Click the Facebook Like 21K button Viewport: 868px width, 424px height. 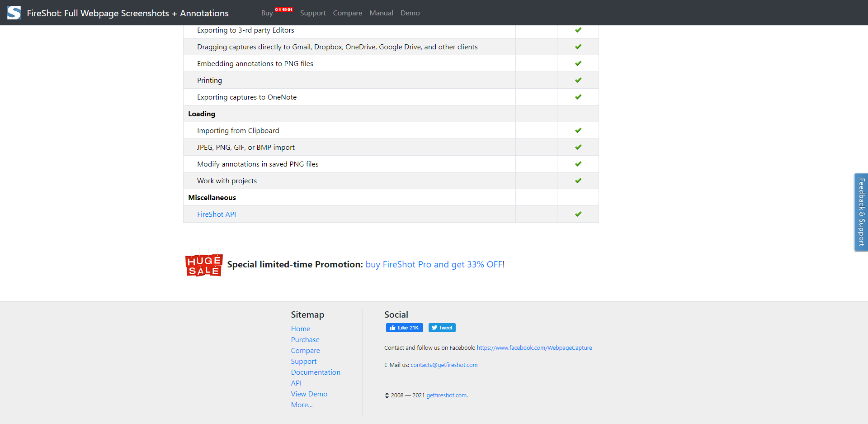pyautogui.click(x=404, y=328)
